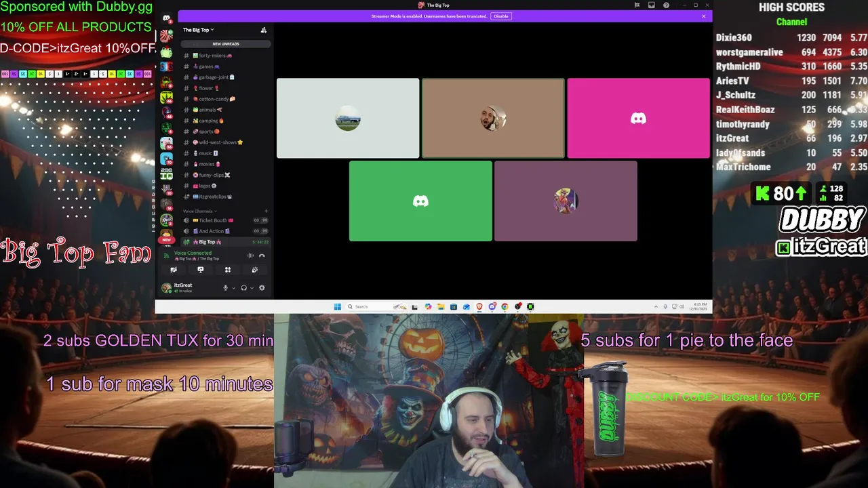Open the soundboard icon in voice panel

pyautogui.click(x=255, y=270)
